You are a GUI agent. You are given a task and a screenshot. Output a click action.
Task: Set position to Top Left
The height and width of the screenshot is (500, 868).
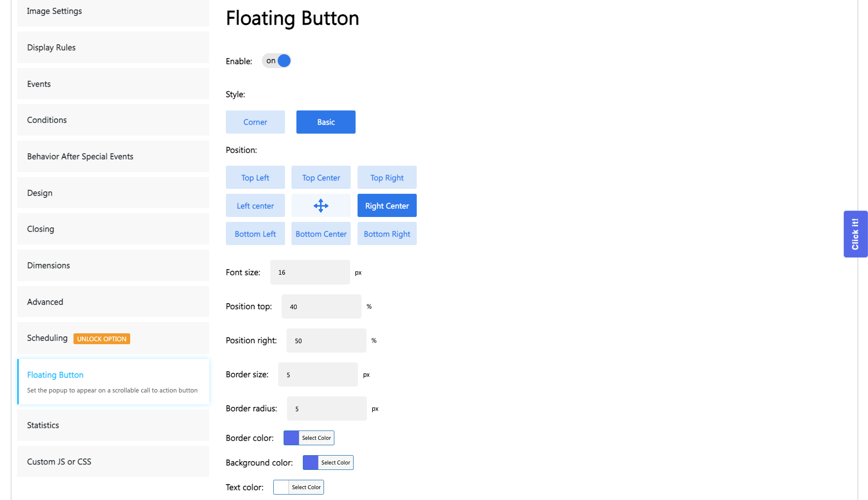pos(255,178)
